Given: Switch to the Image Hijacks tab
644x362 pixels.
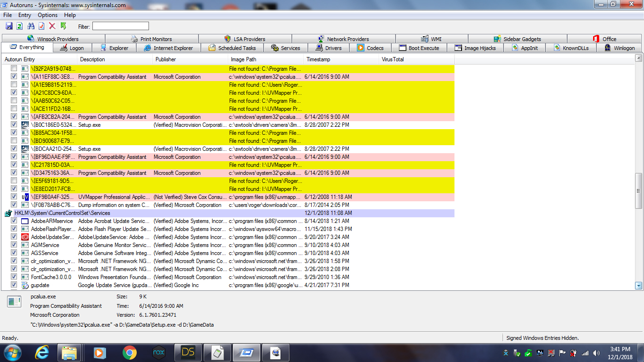Looking at the screenshot, I should (x=475, y=48).
